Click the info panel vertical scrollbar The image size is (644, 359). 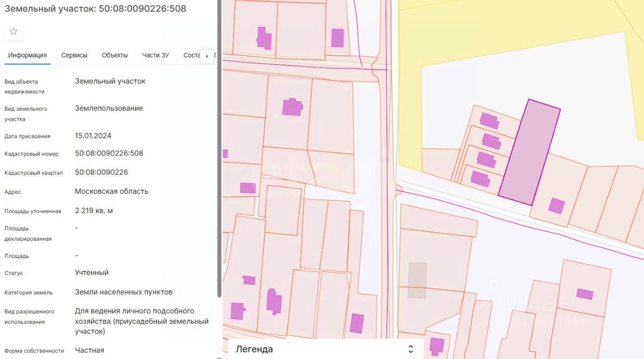point(219,151)
